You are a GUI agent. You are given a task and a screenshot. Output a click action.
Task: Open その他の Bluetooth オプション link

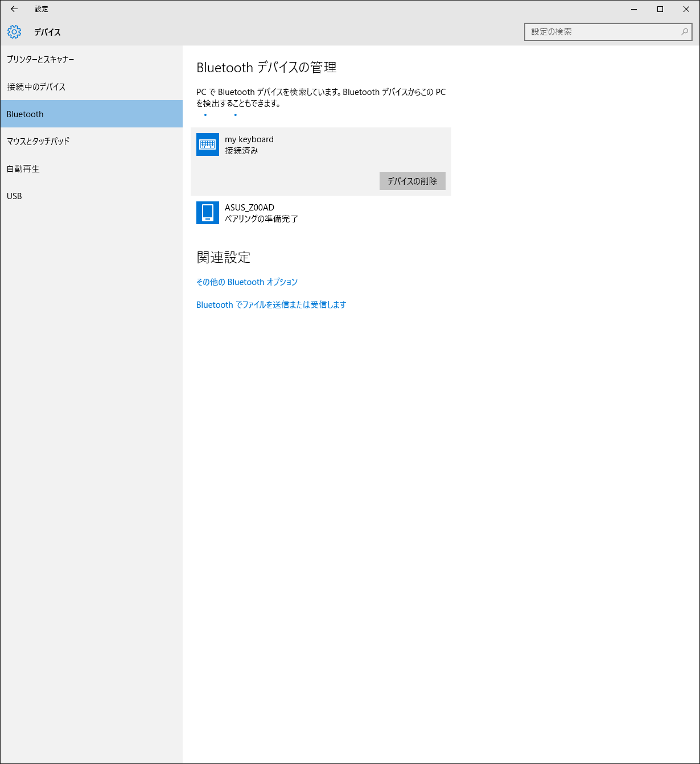[x=247, y=282]
